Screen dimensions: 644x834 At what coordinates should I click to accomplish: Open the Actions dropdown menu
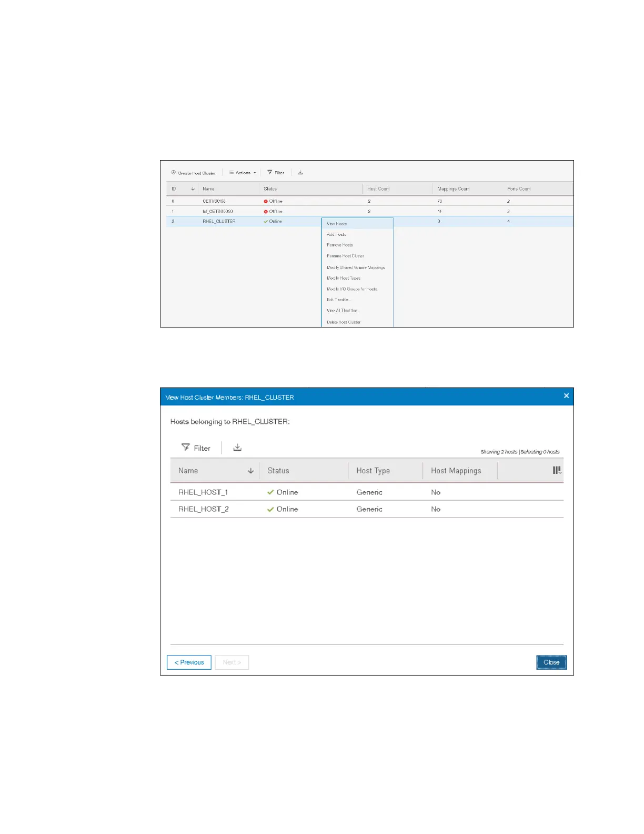tap(243, 173)
